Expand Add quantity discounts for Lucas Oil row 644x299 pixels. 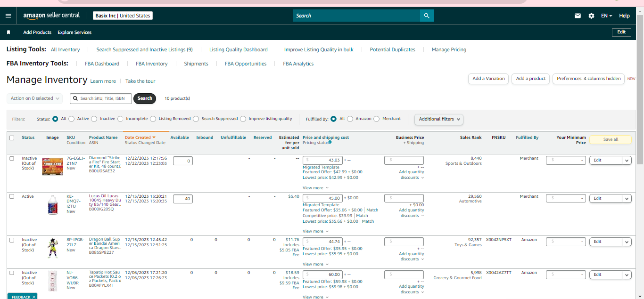tap(412, 213)
